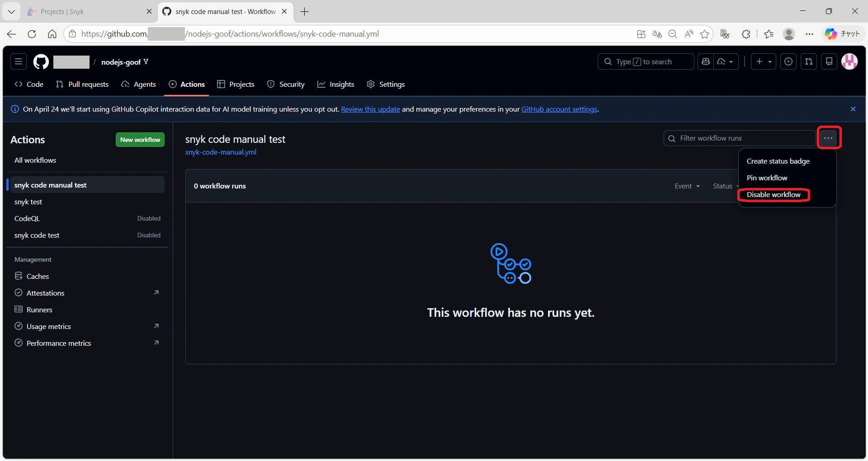Open the GitHub hamburger navigation menu
The image size is (868, 461).
coord(19,61)
